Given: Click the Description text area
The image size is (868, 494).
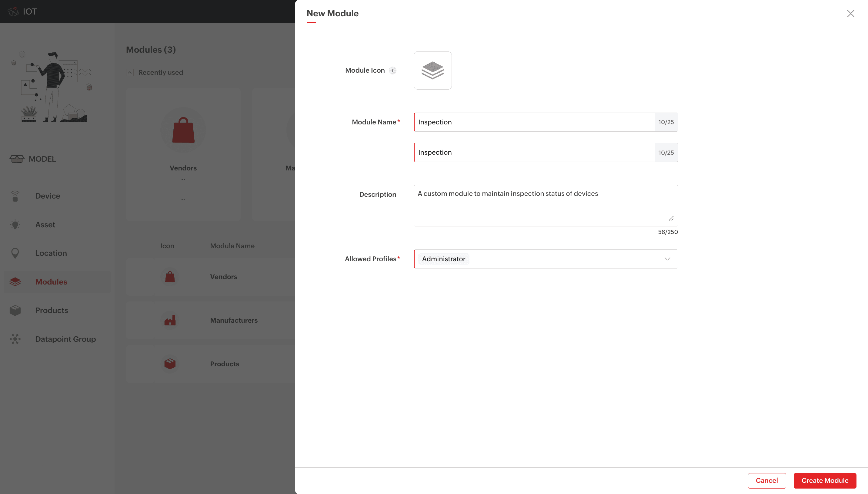Looking at the screenshot, I should (x=543, y=205).
